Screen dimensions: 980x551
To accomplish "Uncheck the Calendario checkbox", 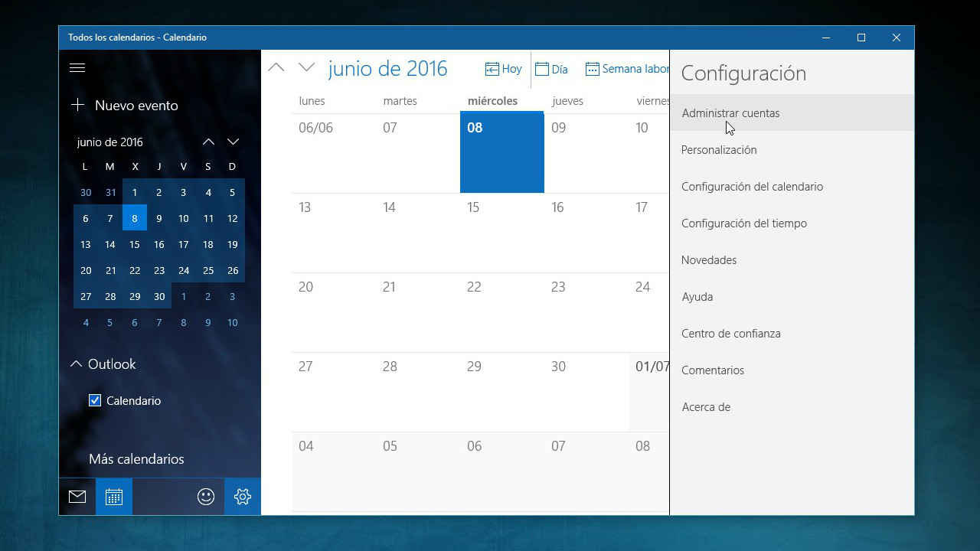I will [95, 400].
